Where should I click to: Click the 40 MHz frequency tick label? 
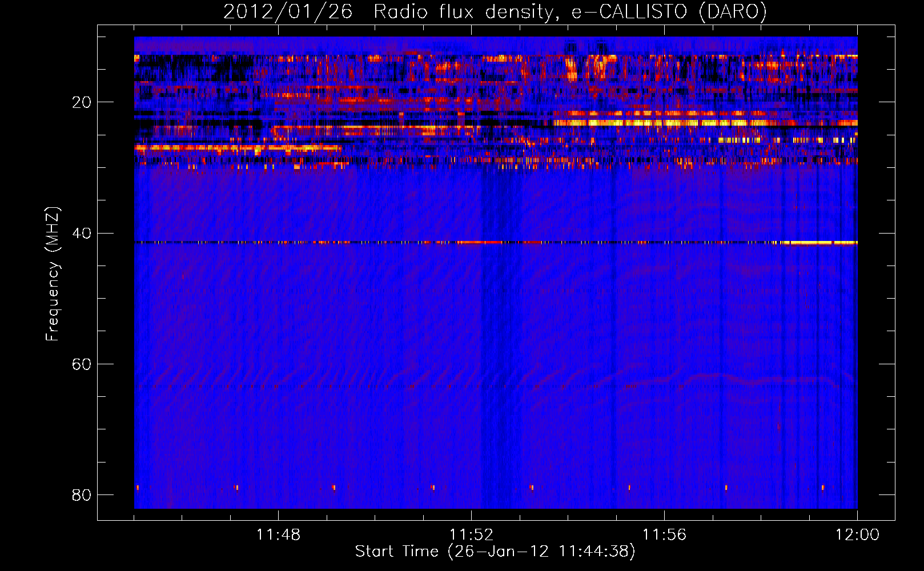[82, 233]
